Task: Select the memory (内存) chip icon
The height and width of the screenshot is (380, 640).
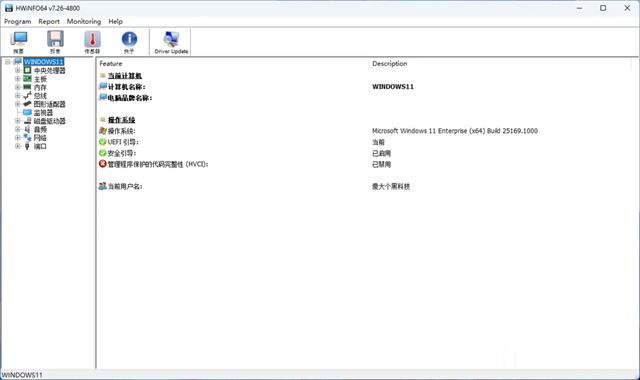Action: tap(27, 87)
